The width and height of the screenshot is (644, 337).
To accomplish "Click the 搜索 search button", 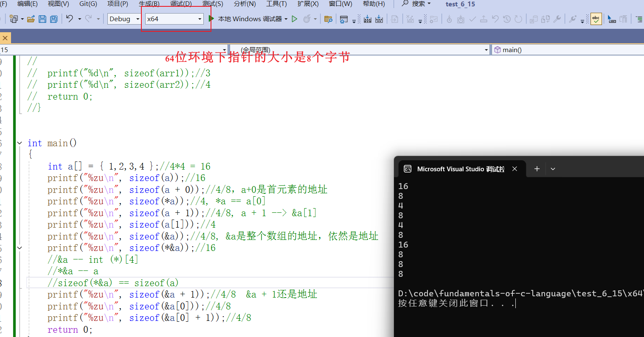I will pos(416,4).
